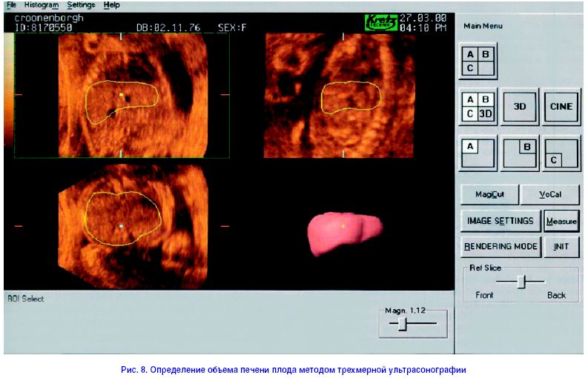Click the MagiCut button
Screen dimensions: 588x378
tap(488, 195)
